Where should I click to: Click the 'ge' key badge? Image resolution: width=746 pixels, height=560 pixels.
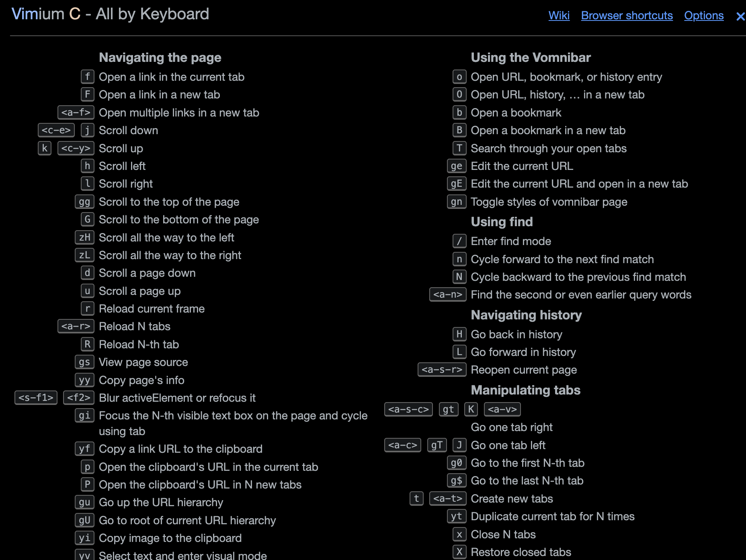click(x=457, y=166)
